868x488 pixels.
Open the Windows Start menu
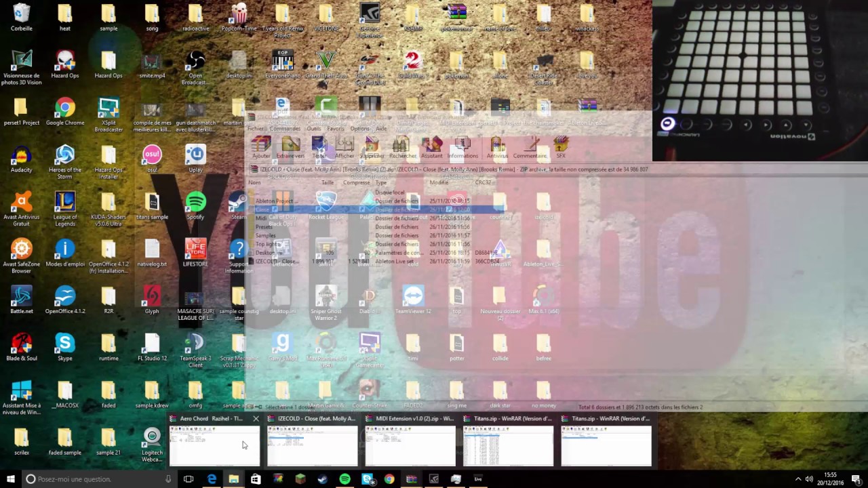[x=10, y=479]
